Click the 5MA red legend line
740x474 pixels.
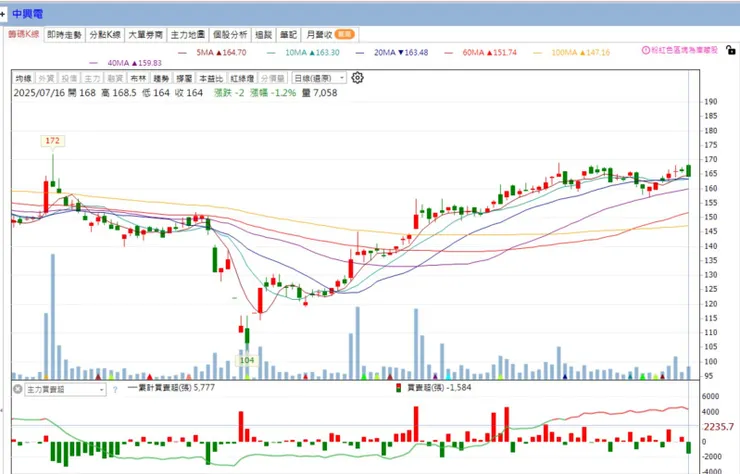[x=183, y=52]
